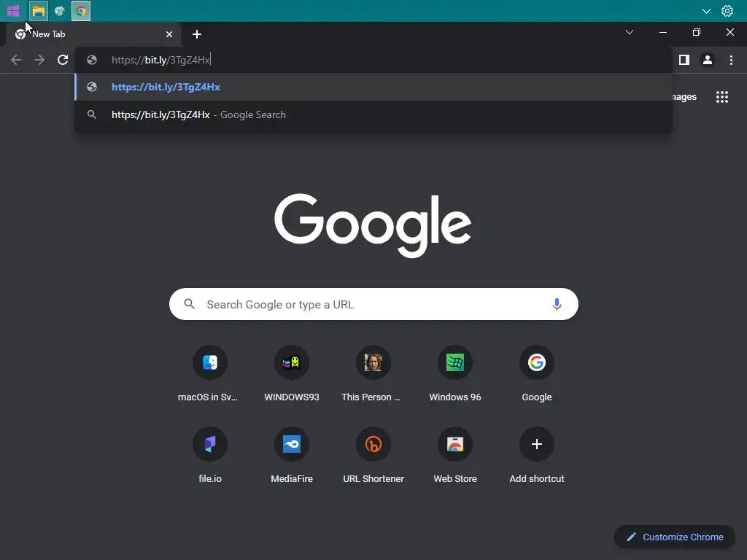The image size is (747, 560).
Task: Toggle the Chrome side panel
Action: pos(684,60)
